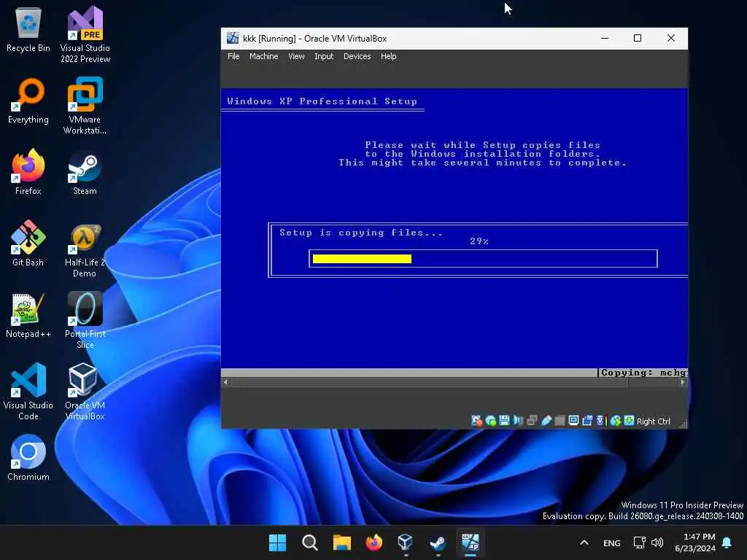Open Firefox from the taskbar

(x=374, y=542)
